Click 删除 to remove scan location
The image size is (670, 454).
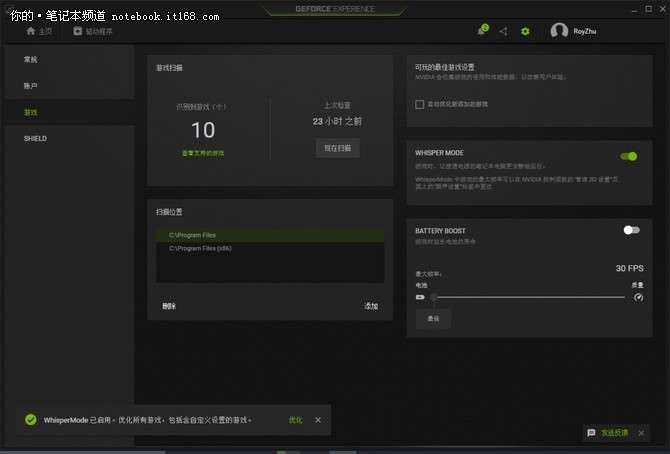pos(169,306)
